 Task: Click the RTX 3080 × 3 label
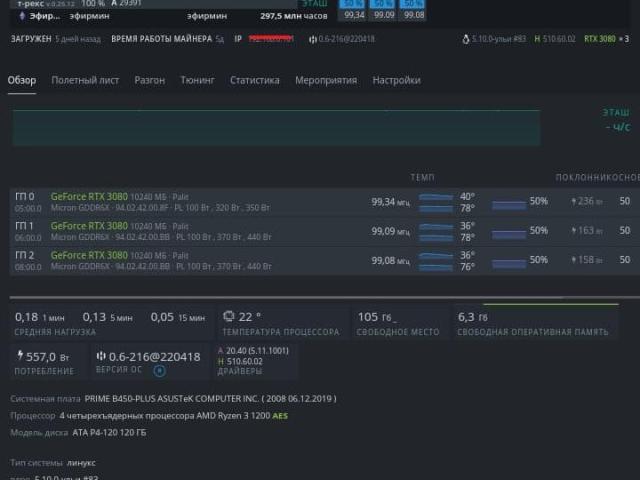coord(606,39)
